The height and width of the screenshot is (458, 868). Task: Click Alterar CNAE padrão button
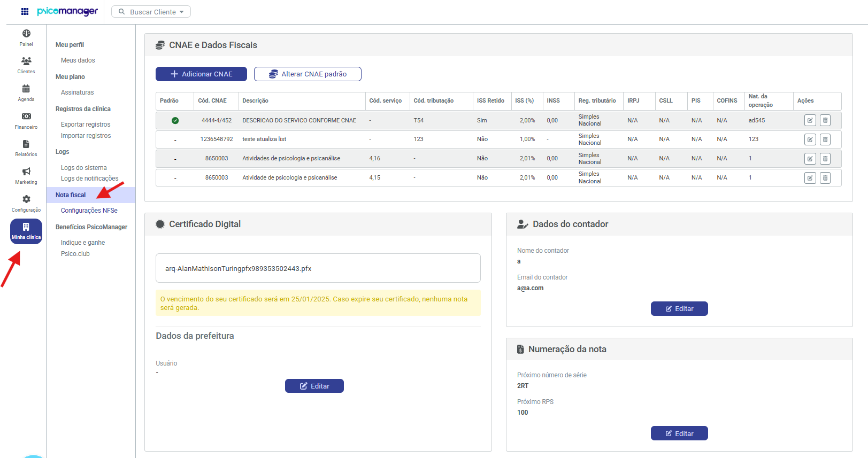(308, 74)
